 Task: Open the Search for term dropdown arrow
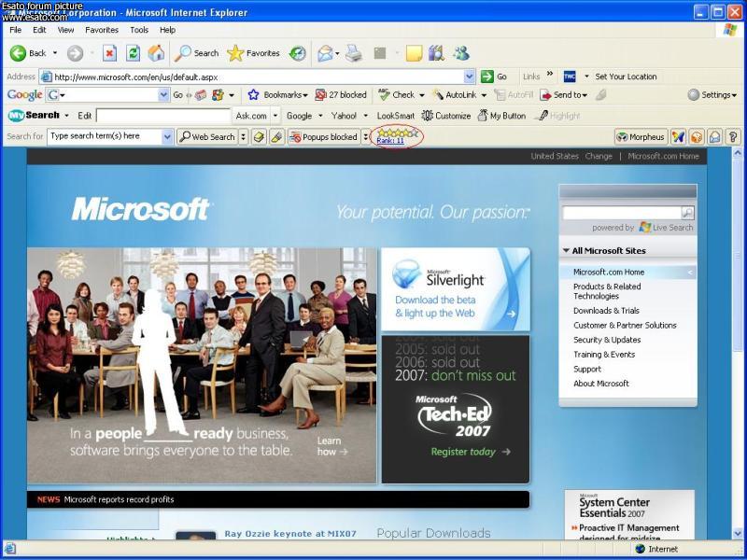167,137
